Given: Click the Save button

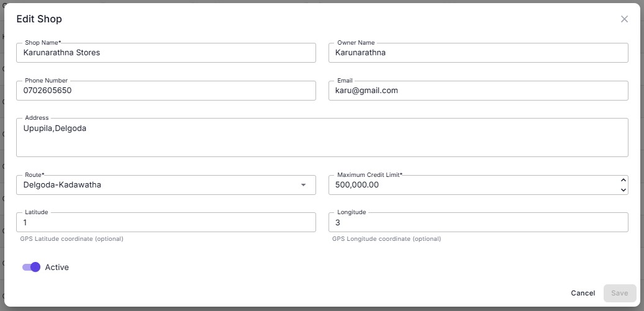Looking at the screenshot, I should 619,293.
